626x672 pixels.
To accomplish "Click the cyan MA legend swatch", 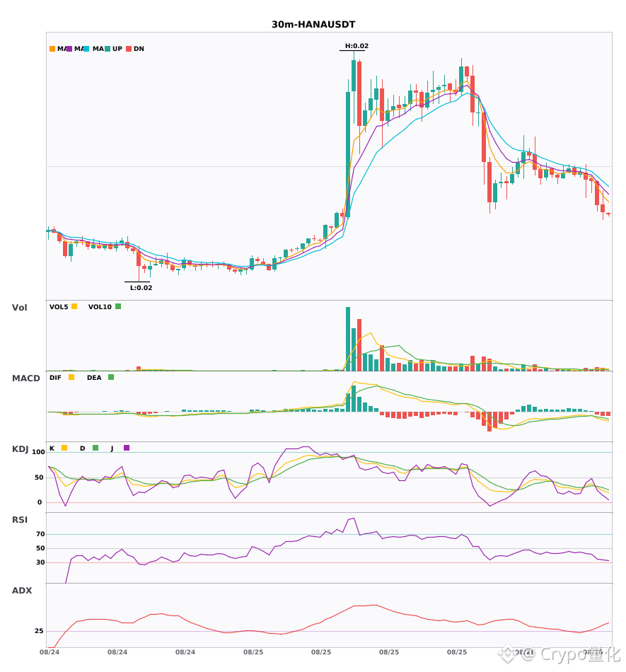I will pyautogui.click(x=86, y=49).
